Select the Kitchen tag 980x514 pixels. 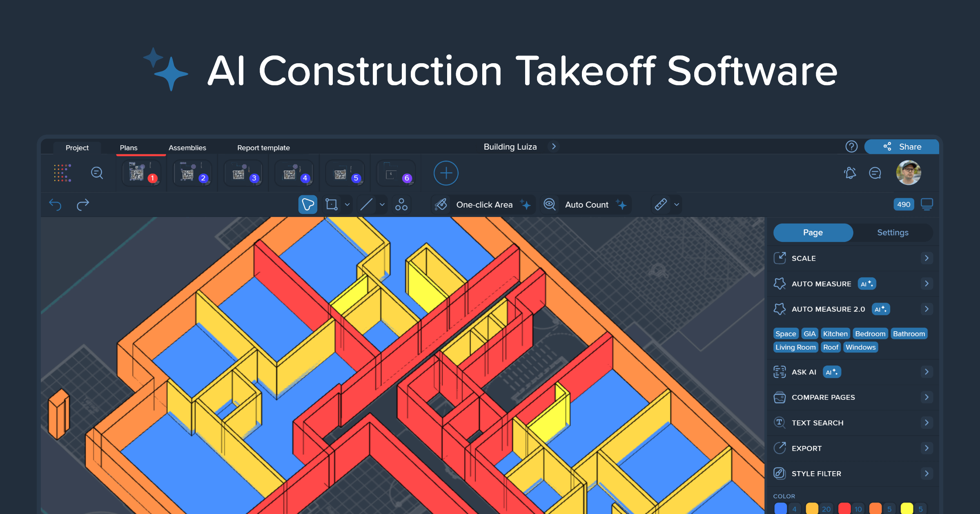pyautogui.click(x=835, y=334)
